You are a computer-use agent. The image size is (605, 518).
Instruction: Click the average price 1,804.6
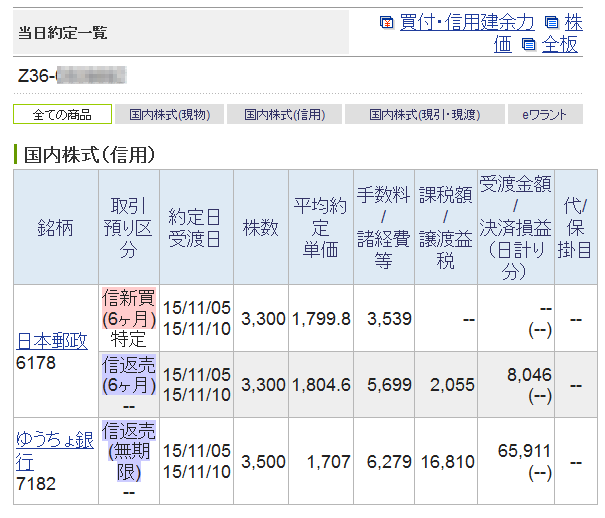[321, 385]
